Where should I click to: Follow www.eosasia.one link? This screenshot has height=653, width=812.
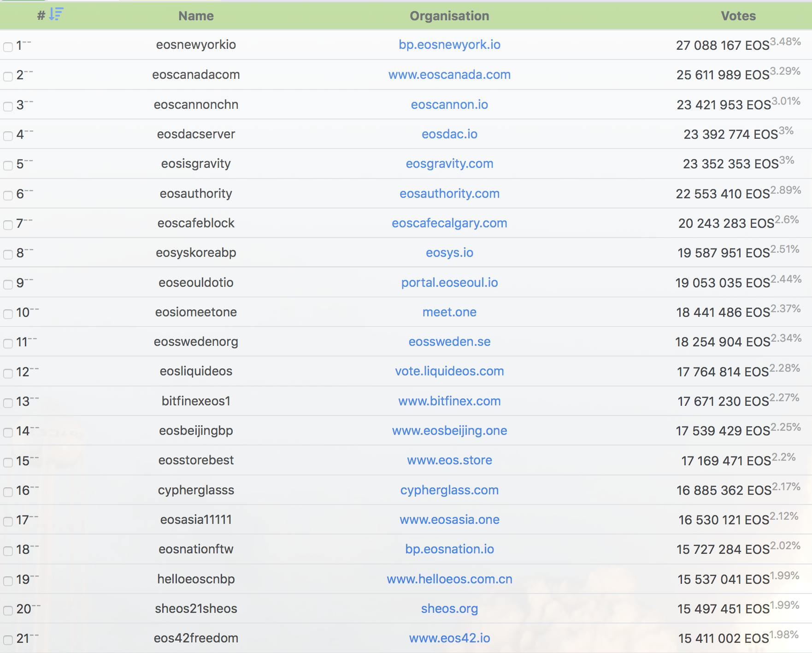449,520
